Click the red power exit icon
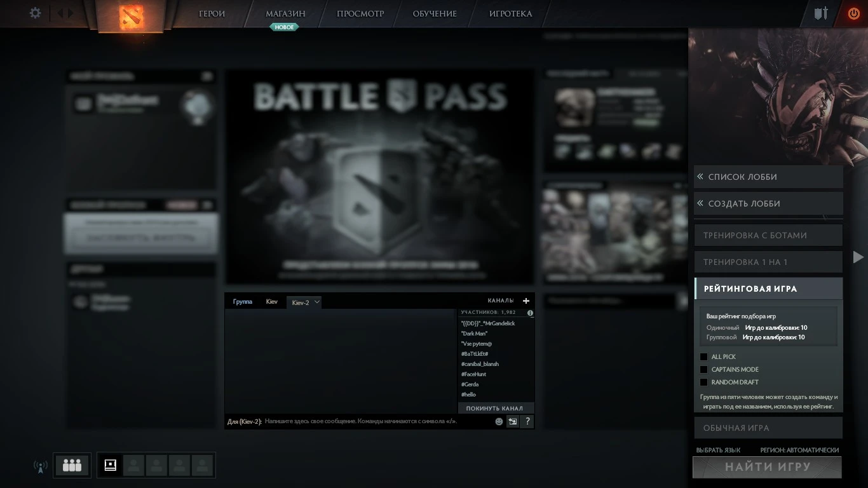 [x=853, y=13]
